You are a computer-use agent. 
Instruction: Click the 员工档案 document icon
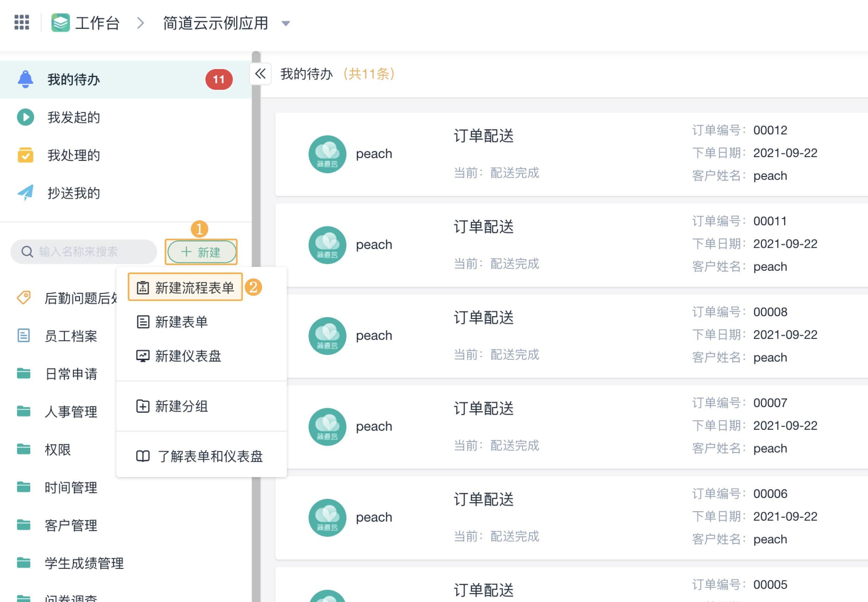(23, 336)
